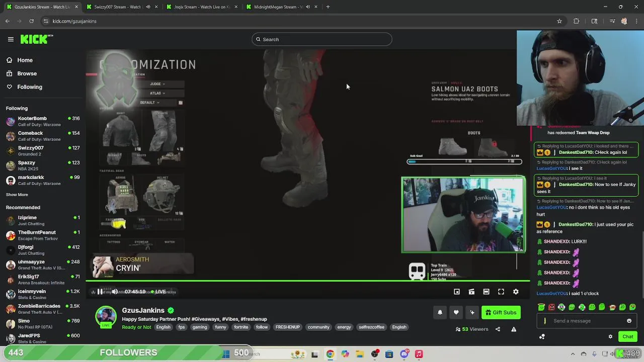Open chat settings gear
This screenshot has width=644, height=362.
point(610,337)
